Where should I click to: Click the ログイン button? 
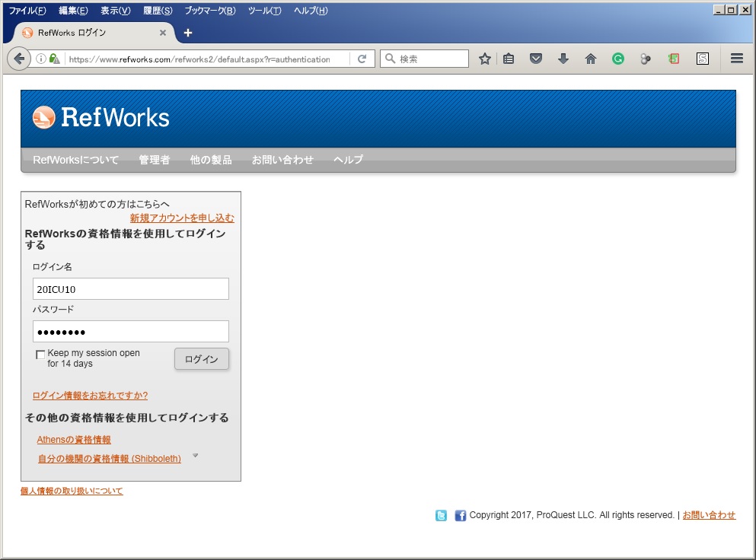pos(202,359)
